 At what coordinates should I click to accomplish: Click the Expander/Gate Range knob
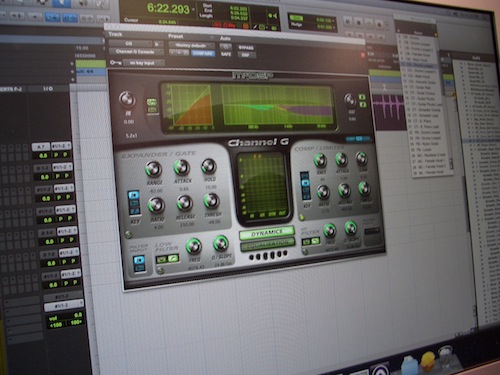(x=154, y=169)
